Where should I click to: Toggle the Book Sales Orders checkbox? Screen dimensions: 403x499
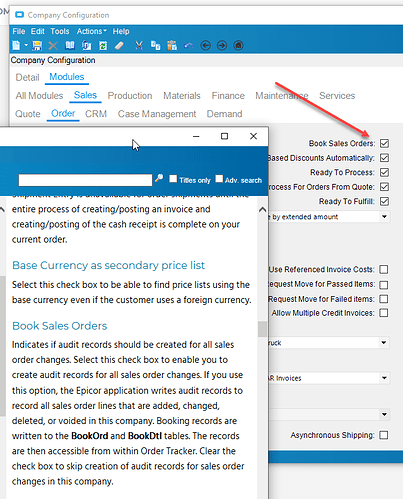tap(384, 143)
